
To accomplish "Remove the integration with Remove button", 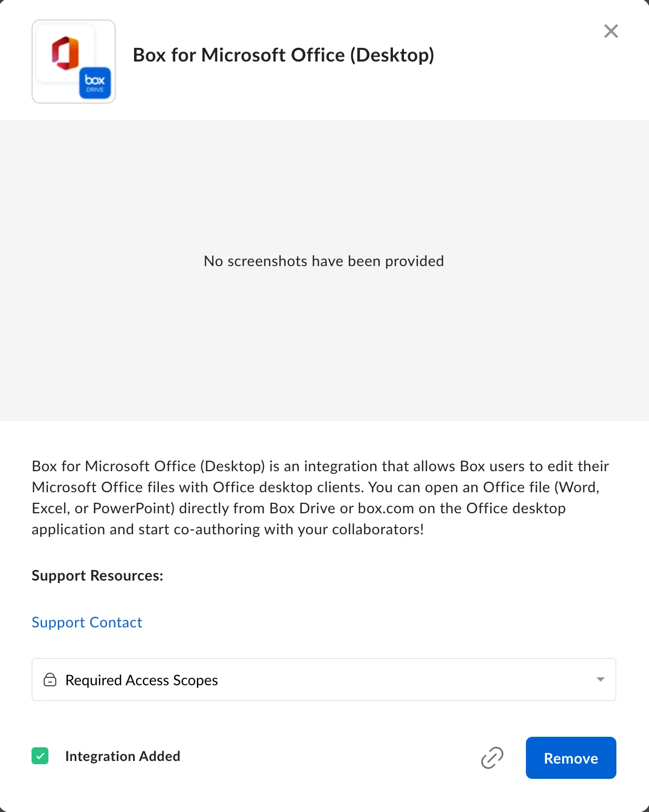I will click(x=571, y=758).
